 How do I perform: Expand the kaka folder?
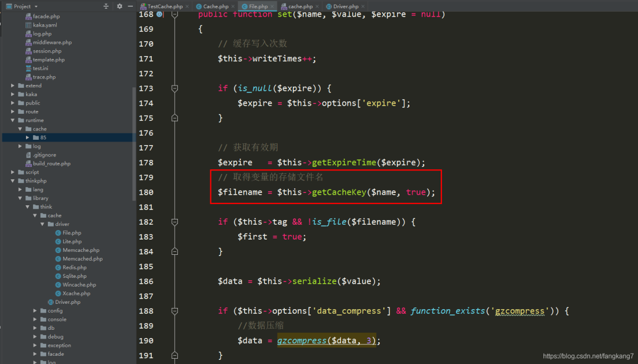point(12,94)
